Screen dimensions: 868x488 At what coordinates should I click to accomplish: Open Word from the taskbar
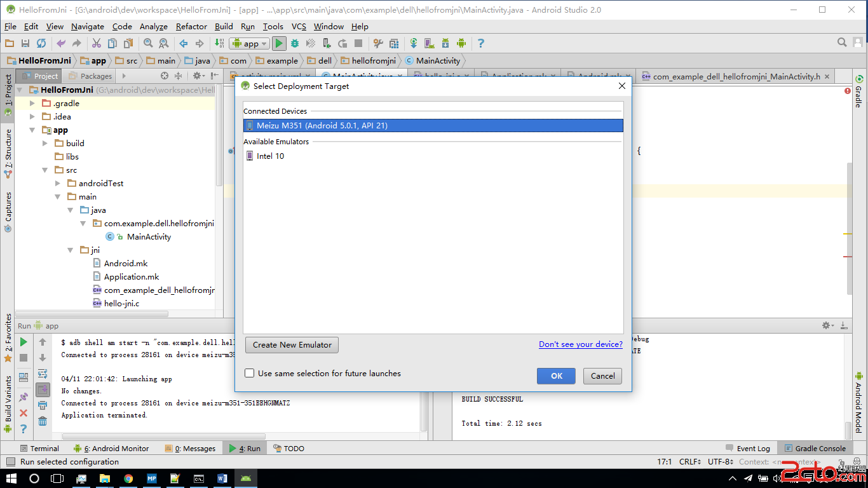(x=222, y=478)
